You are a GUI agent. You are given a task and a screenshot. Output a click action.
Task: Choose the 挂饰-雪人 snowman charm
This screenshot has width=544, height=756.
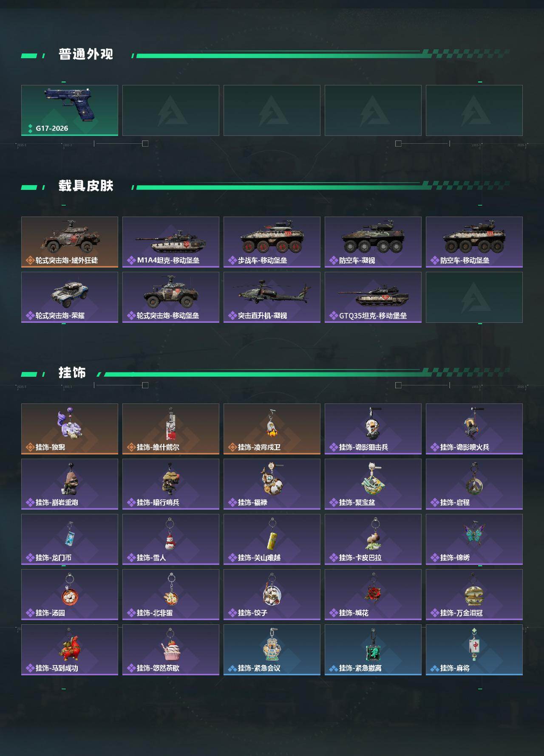pyautogui.click(x=171, y=539)
